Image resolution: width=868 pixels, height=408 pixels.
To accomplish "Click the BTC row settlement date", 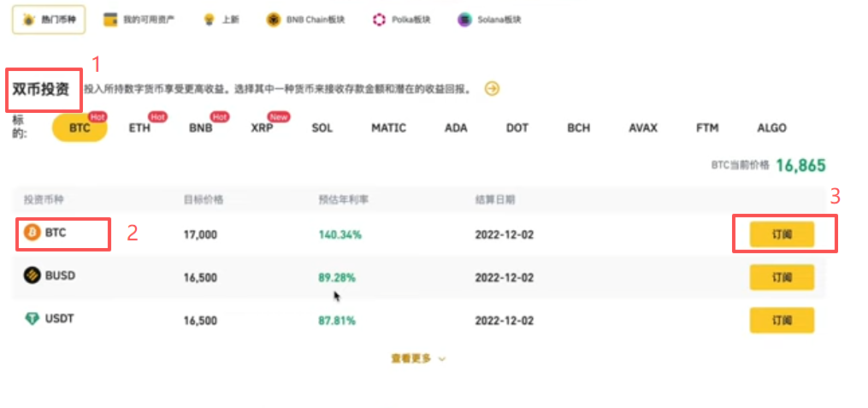I will pos(505,234).
